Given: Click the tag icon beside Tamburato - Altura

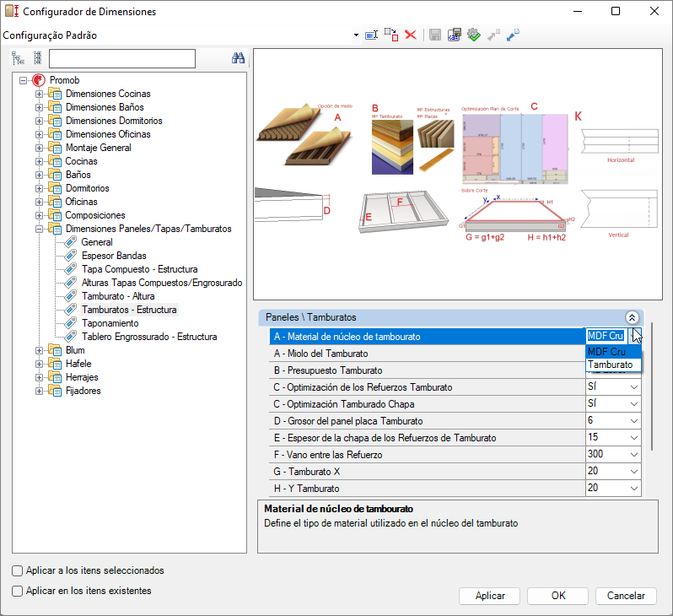Looking at the screenshot, I should [x=70, y=296].
